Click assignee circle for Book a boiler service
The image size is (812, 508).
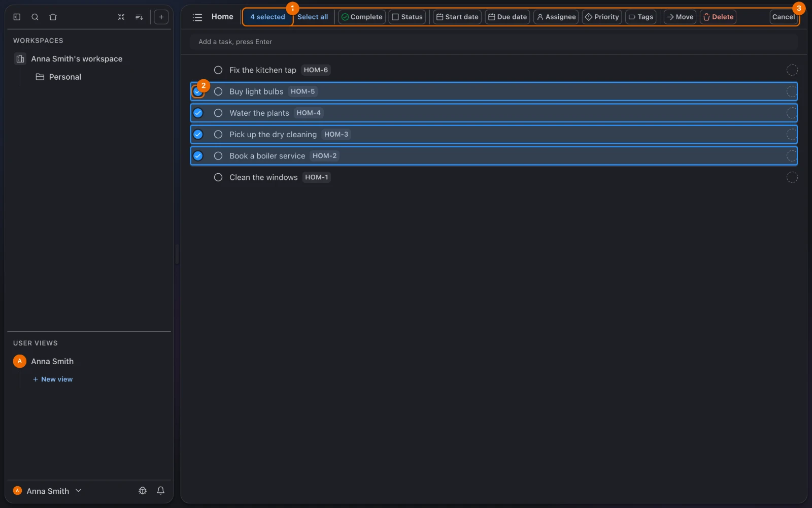pos(792,156)
